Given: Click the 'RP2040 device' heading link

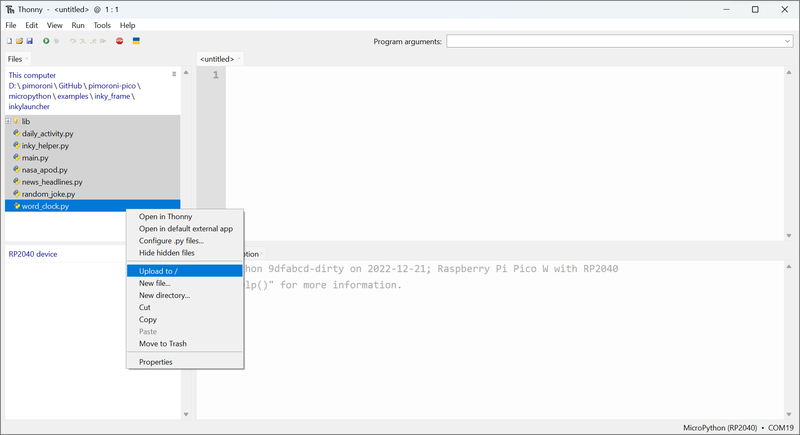Looking at the screenshot, I should (33, 254).
